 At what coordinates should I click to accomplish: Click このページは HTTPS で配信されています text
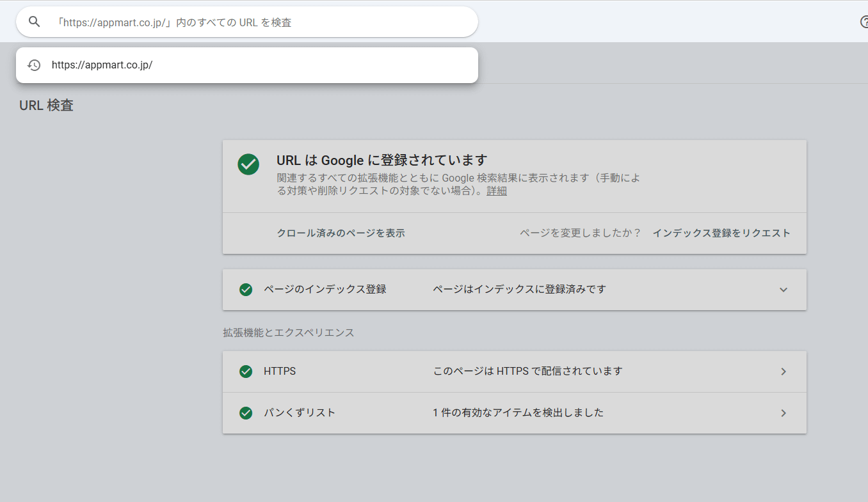528,371
